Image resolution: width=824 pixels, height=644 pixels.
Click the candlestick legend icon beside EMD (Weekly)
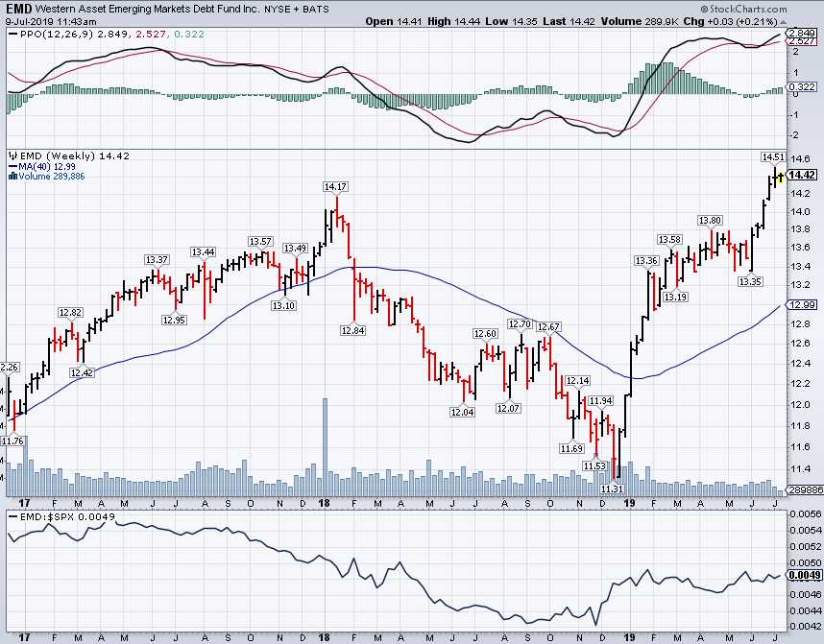click(x=11, y=155)
